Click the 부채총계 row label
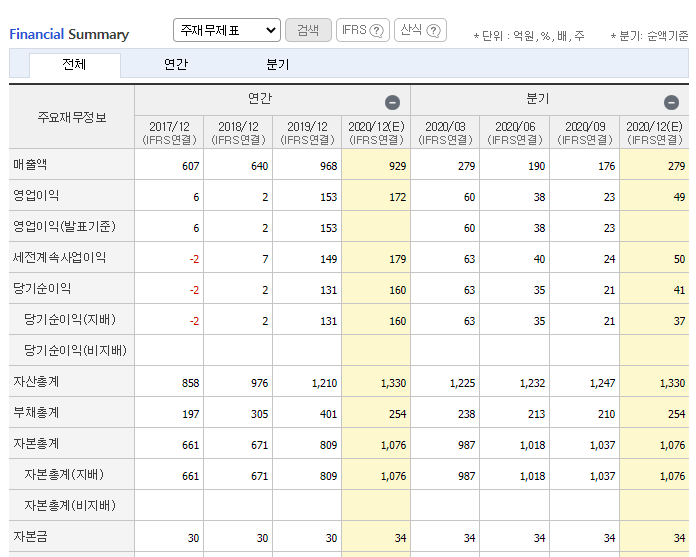 [x=36, y=413]
